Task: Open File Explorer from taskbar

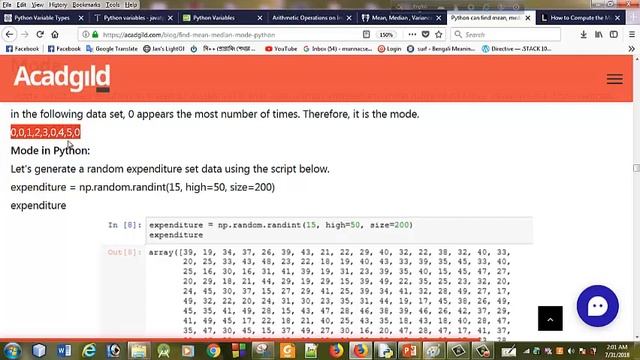Action: tap(139, 351)
